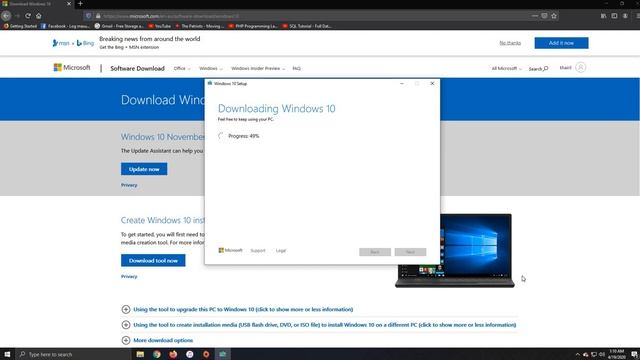This screenshot has width=640, height=360.
Task: Click the Microsoft logo on the page
Action: (72, 67)
